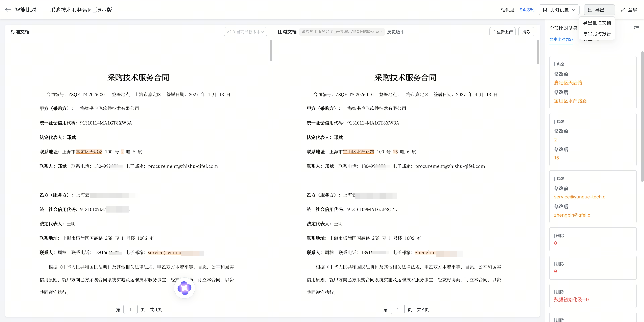Open the zhengbin@qfei.c modification card
This screenshot has height=322, width=644.
tap(593, 197)
